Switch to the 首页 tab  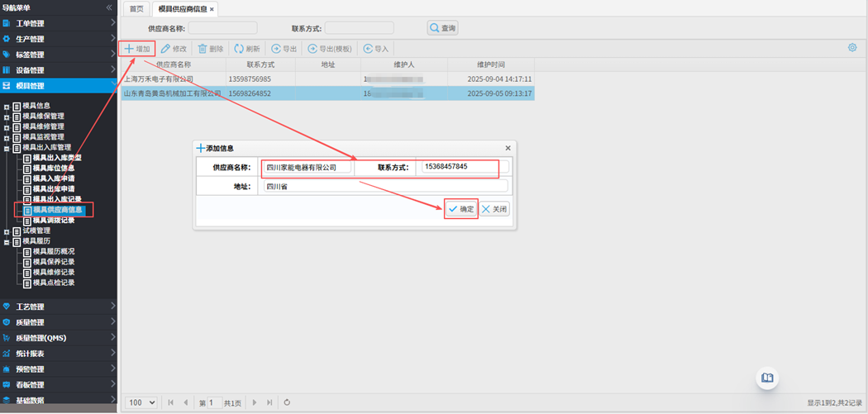(x=136, y=9)
